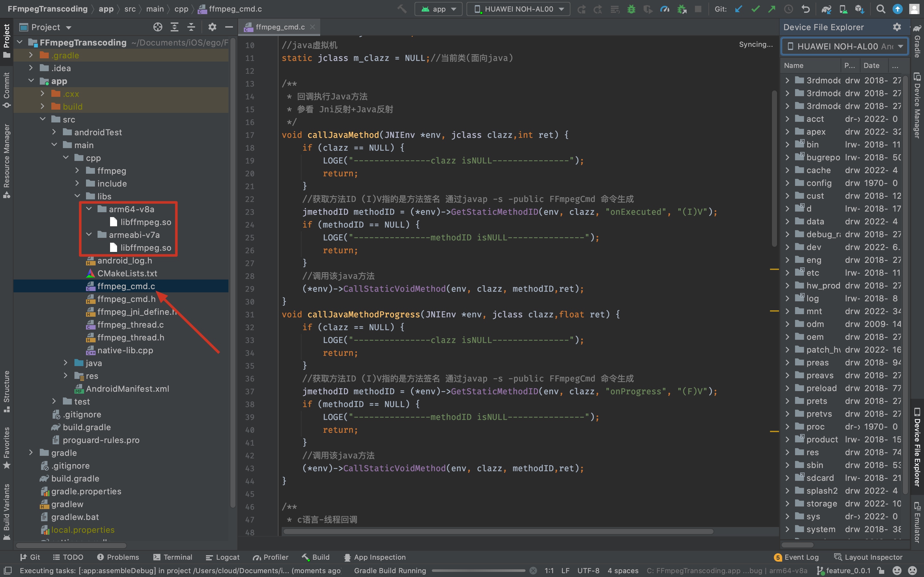
Task: Click the Profile app gauge icon
Action: (665, 9)
